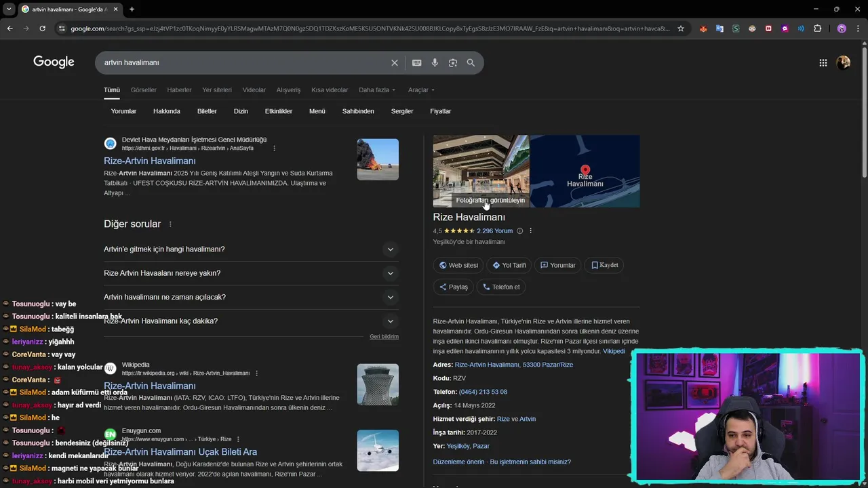Image resolution: width=868 pixels, height=488 pixels.
Task: Select the Etkinlikler filter chip
Action: pos(278,111)
